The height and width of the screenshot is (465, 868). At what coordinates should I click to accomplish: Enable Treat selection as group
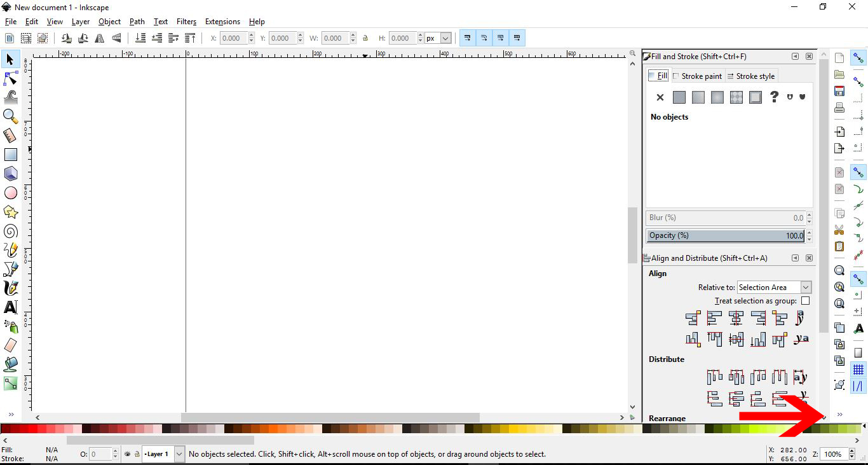point(805,300)
